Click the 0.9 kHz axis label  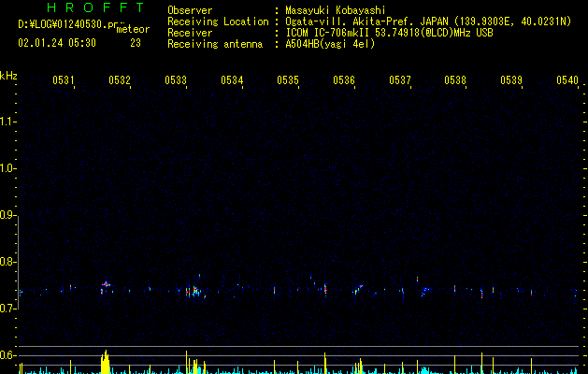click(x=7, y=215)
